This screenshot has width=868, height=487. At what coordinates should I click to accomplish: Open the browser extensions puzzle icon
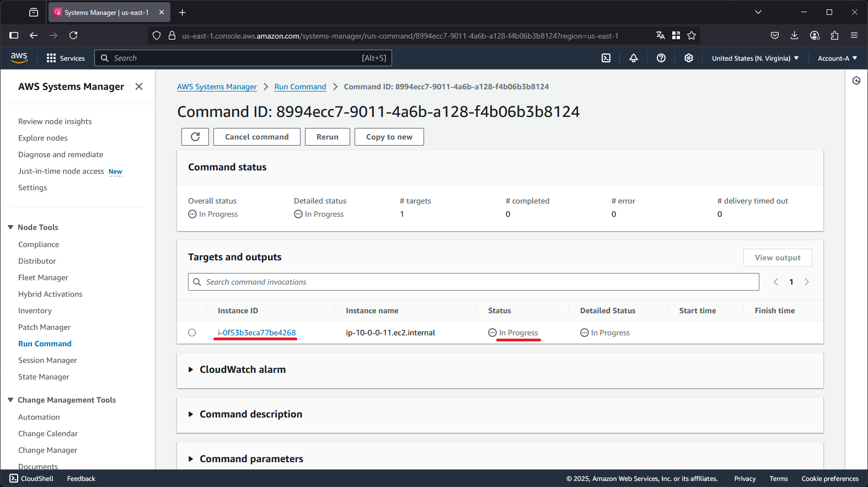point(834,35)
